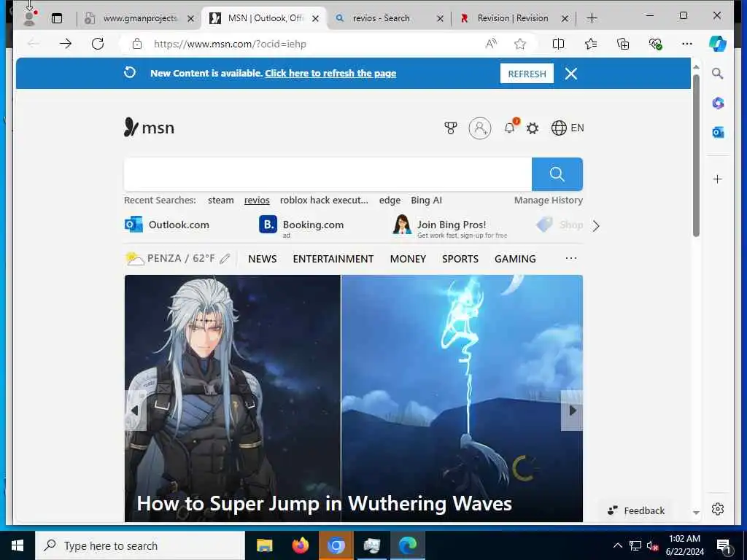Expand more categories ellipsis

pos(570,259)
